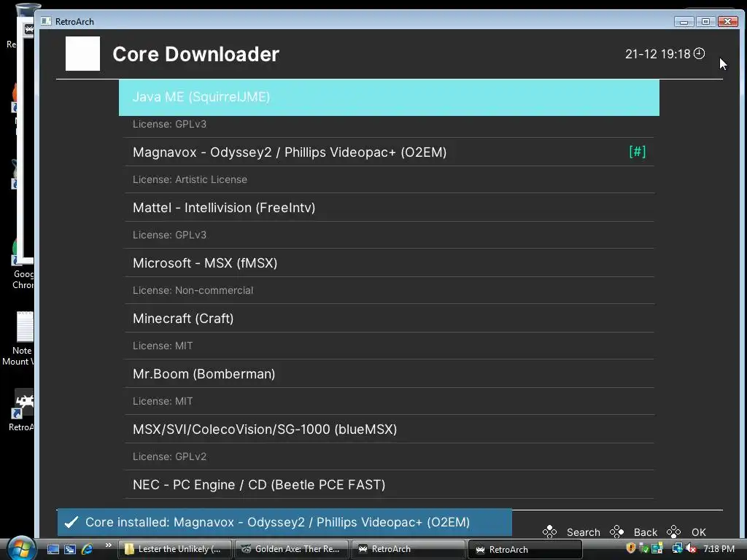747x560 pixels.
Task: Click the Back label in footer
Action: pos(645,532)
